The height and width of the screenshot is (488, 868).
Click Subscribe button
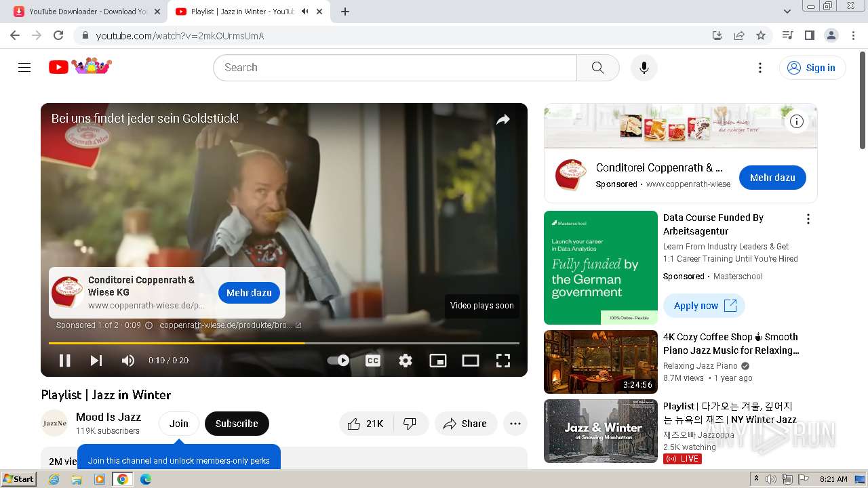coord(237,424)
